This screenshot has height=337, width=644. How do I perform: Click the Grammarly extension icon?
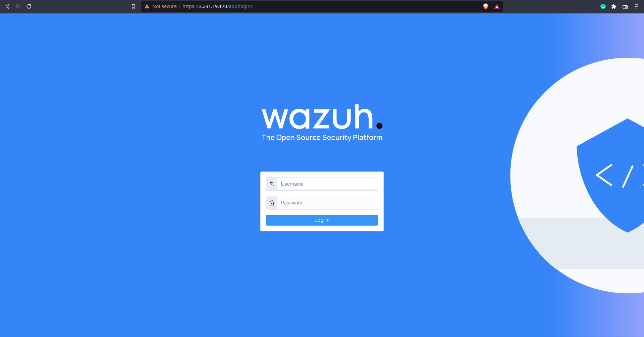point(603,6)
